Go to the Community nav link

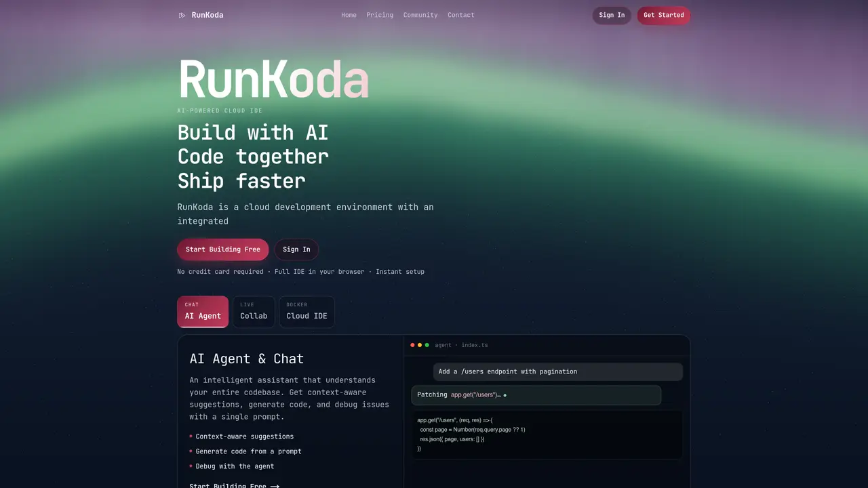pos(420,15)
